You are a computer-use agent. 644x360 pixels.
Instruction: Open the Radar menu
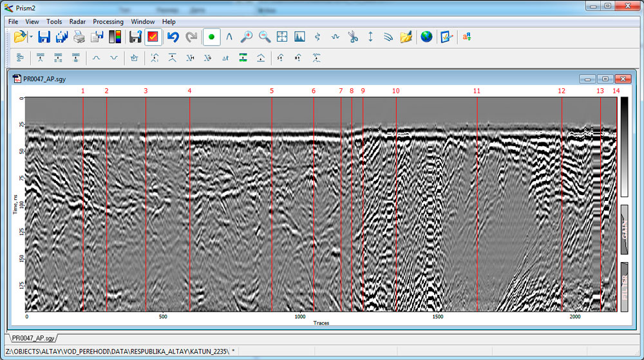click(77, 21)
